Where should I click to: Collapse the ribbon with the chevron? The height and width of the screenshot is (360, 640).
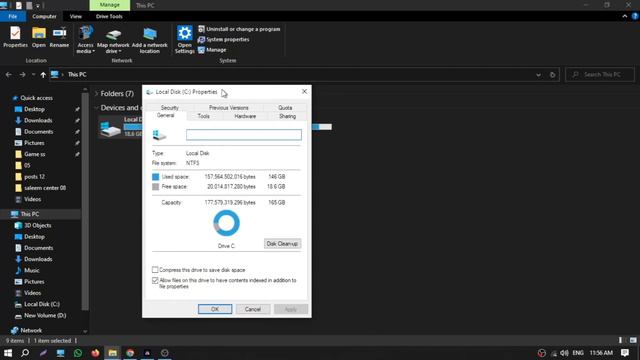(624, 16)
